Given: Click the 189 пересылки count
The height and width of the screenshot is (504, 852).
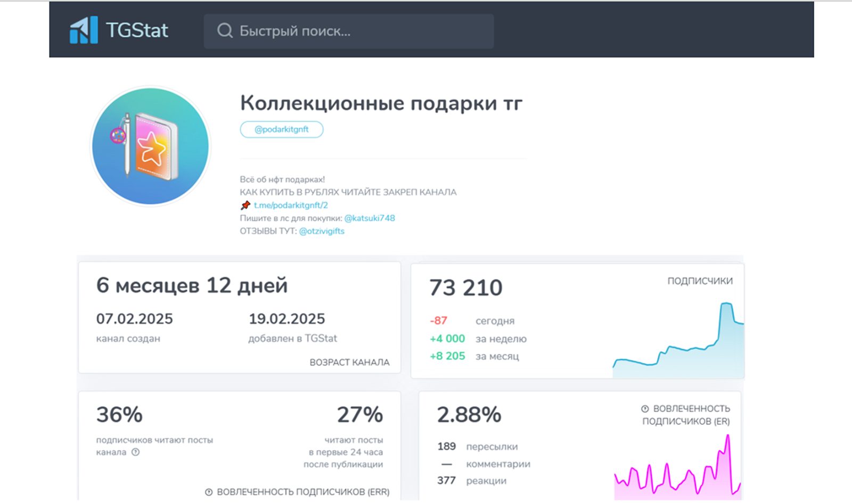Looking at the screenshot, I should (446, 447).
